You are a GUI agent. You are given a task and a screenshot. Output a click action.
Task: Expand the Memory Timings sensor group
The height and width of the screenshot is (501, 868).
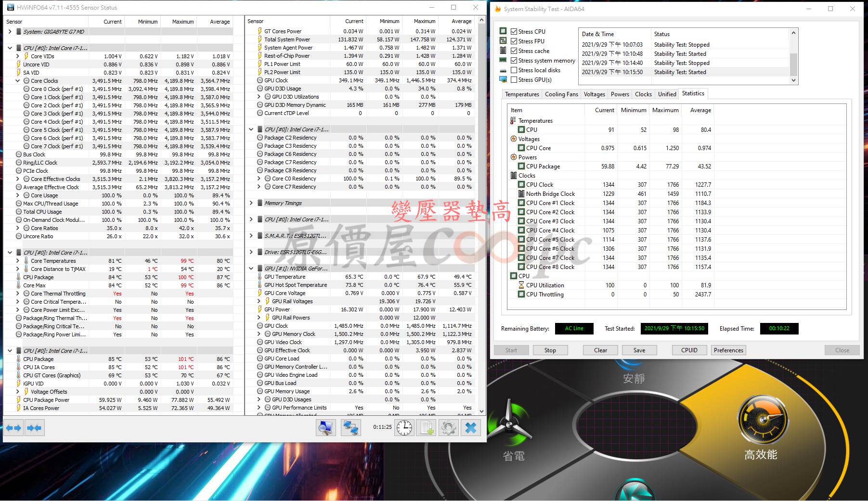coord(251,203)
